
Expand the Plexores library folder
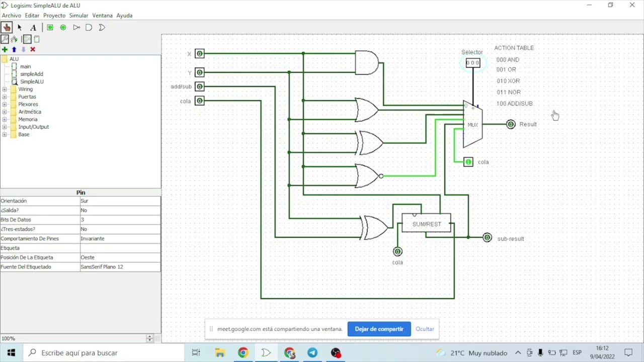coord(5,104)
